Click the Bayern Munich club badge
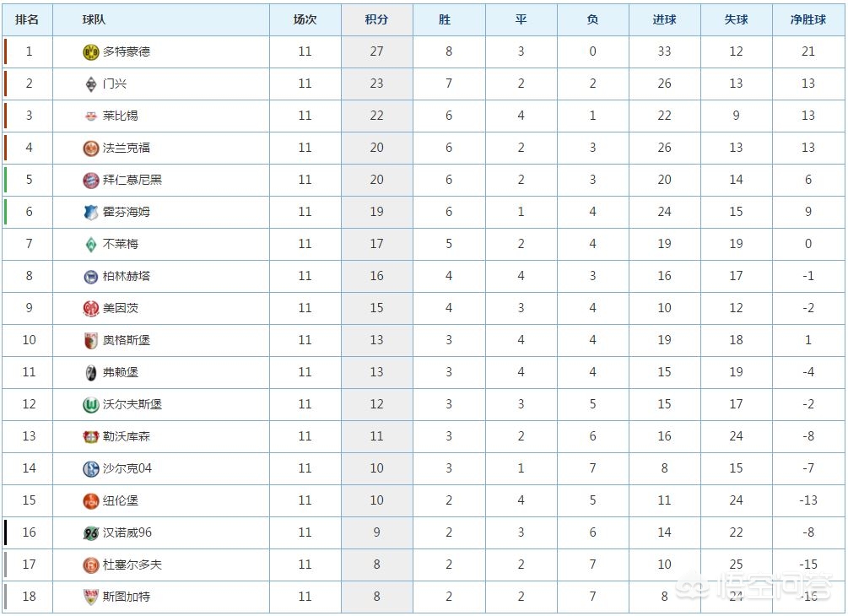Viewport: 848px width, 616px height. pos(91,180)
